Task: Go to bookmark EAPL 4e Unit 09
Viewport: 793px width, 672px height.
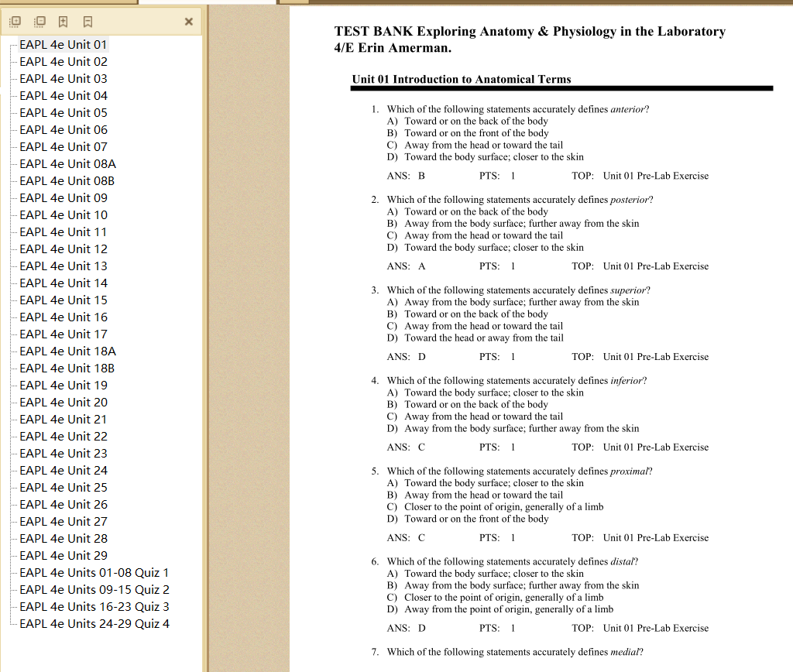Action: [x=64, y=197]
